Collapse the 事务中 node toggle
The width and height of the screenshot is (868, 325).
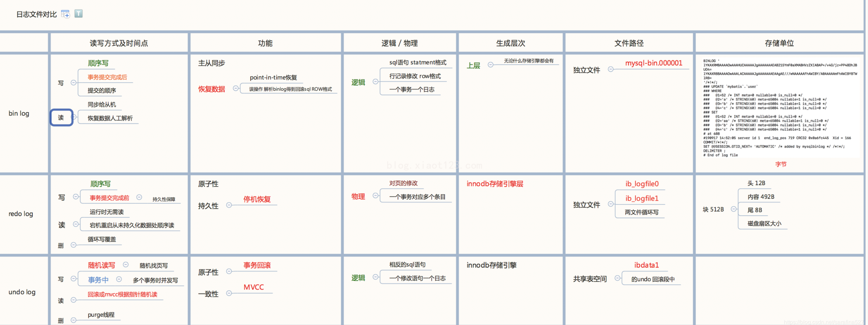click(x=119, y=279)
